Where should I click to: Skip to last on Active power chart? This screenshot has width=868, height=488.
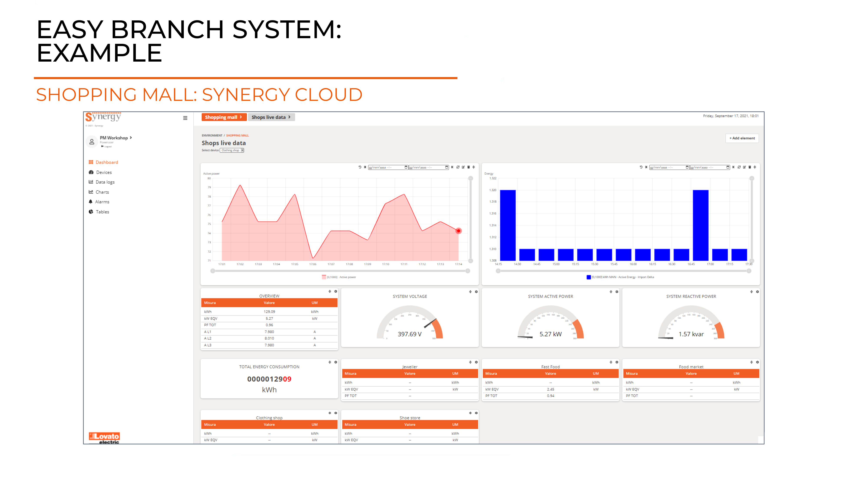point(452,167)
